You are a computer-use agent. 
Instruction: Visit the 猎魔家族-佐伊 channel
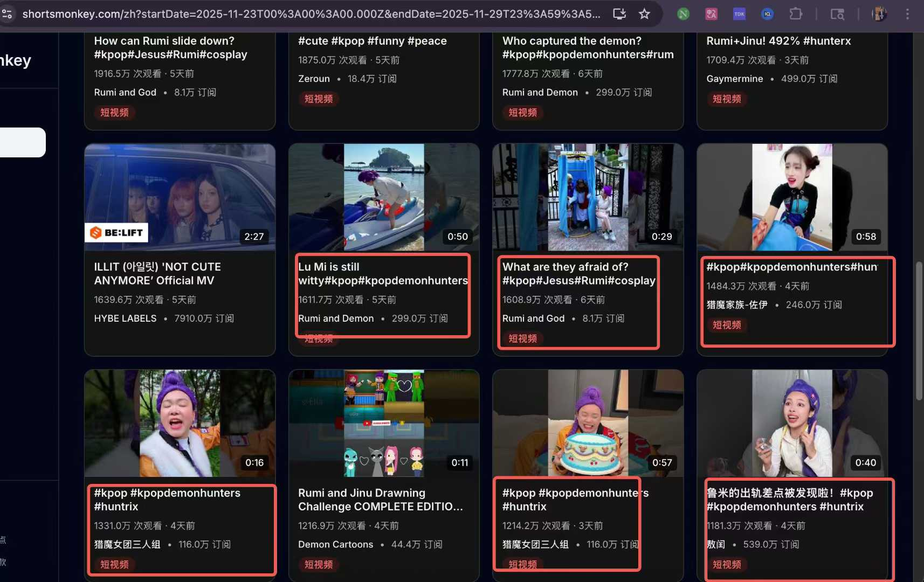click(737, 305)
